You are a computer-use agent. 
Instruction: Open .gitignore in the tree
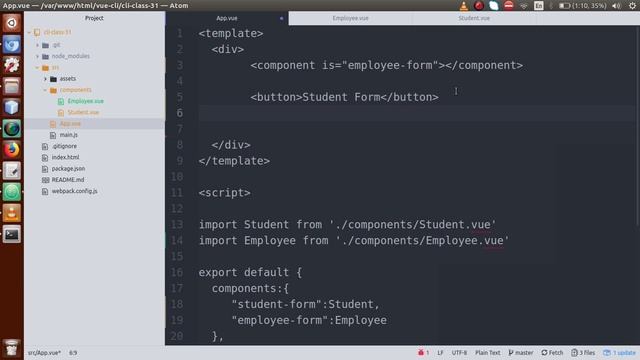64,146
